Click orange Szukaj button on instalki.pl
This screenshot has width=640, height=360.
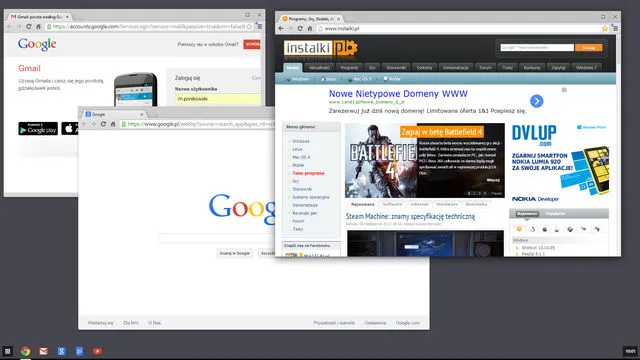click(x=589, y=48)
